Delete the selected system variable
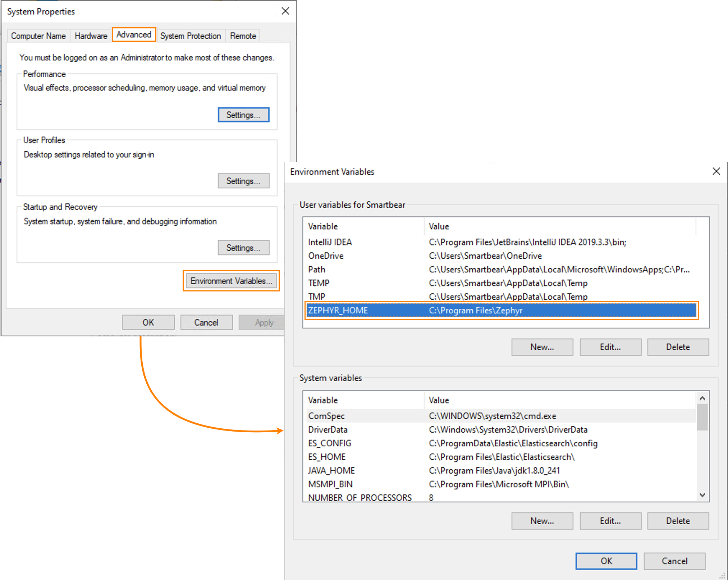 678,521
